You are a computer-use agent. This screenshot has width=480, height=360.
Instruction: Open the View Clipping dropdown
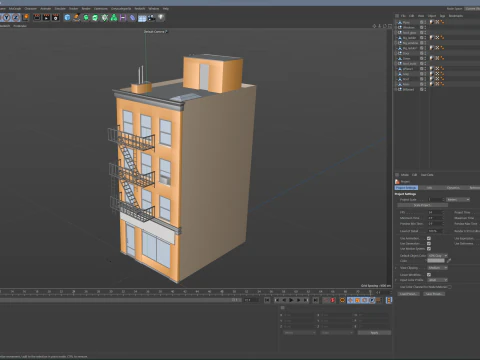pyautogui.click(x=438, y=268)
